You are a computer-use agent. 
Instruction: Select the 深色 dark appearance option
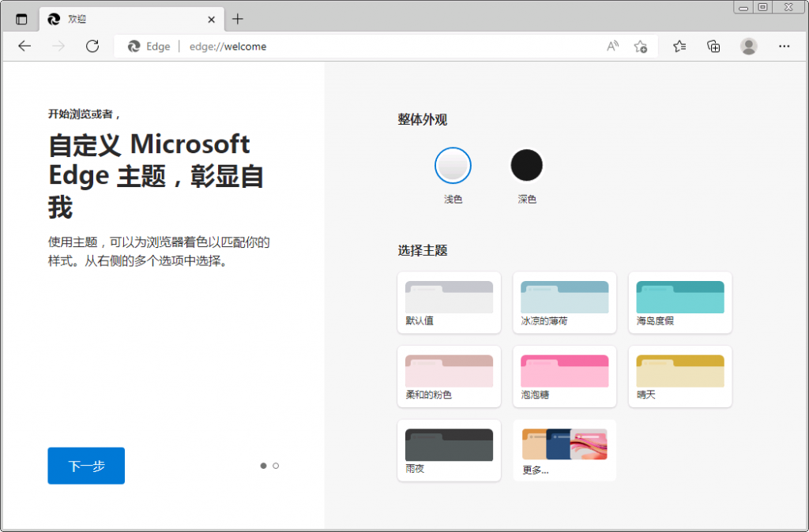tap(527, 166)
